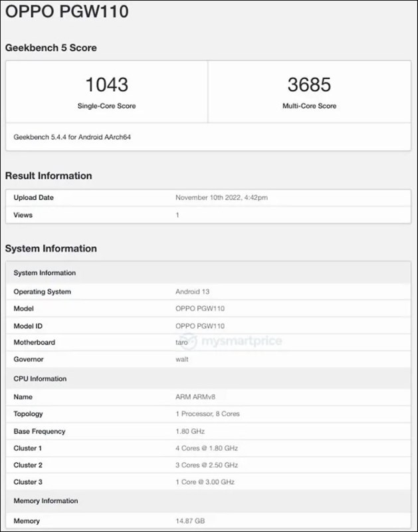
Task: Select the taro motherboard value
Action: pyautogui.click(x=181, y=342)
